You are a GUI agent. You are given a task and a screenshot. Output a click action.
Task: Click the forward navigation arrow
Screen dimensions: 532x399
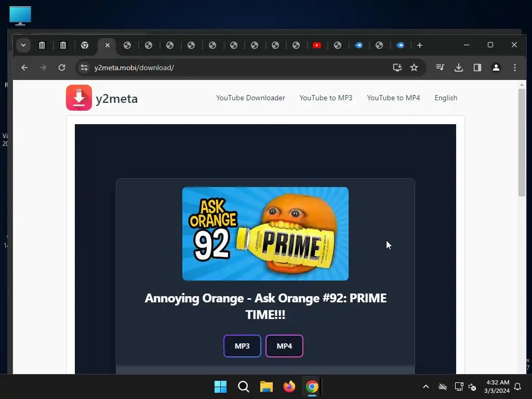(43, 68)
